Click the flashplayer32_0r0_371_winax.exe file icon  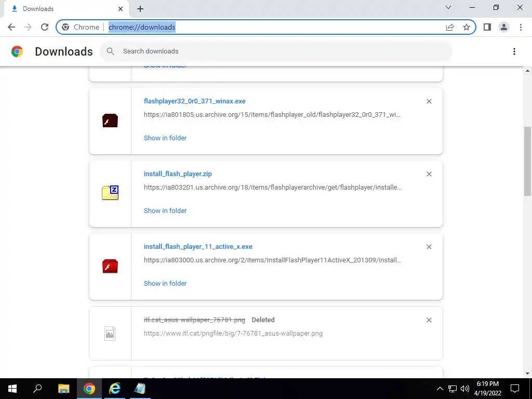coord(110,121)
